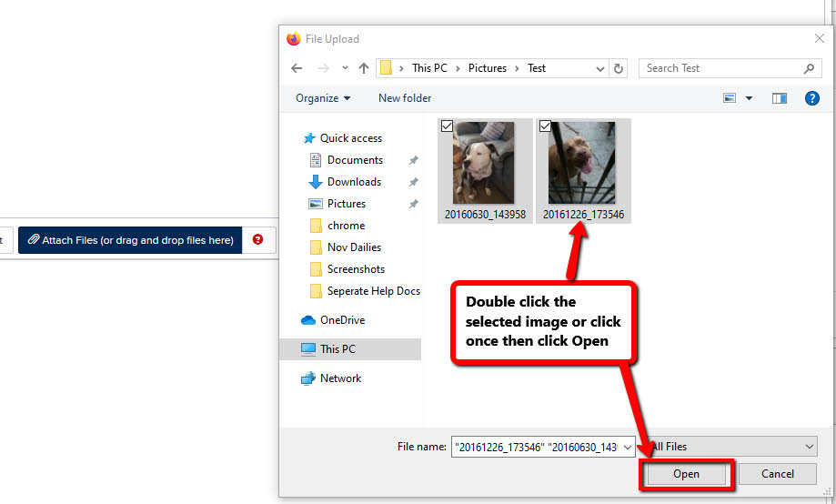Viewport: 836px width, 504px height.
Task: Select Downloads in Quick access
Action: pos(354,182)
